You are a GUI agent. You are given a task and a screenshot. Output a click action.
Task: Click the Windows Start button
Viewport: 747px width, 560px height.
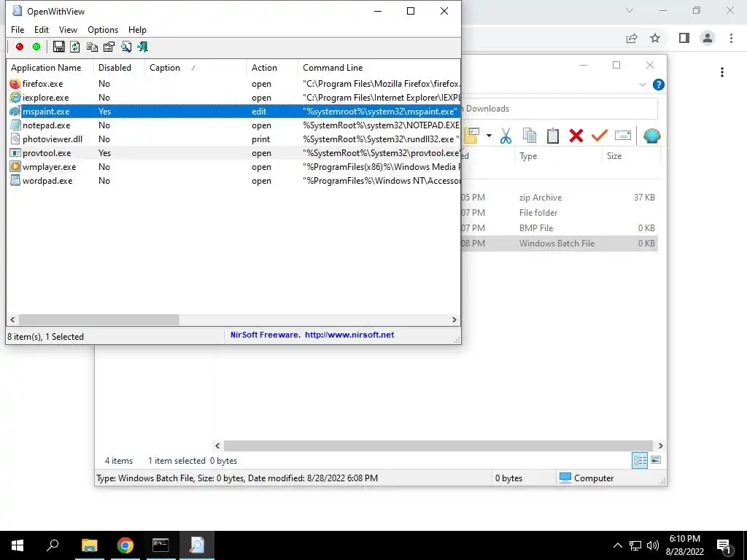pyautogui.click(x=18, y=545)
